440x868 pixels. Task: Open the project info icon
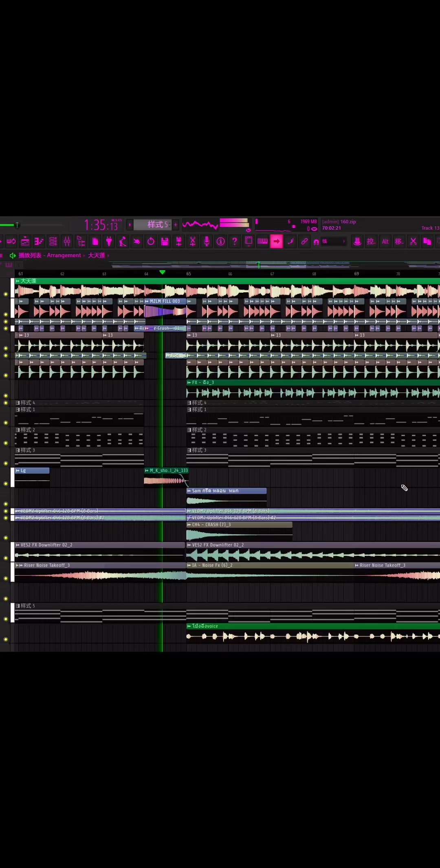point(220,241)
